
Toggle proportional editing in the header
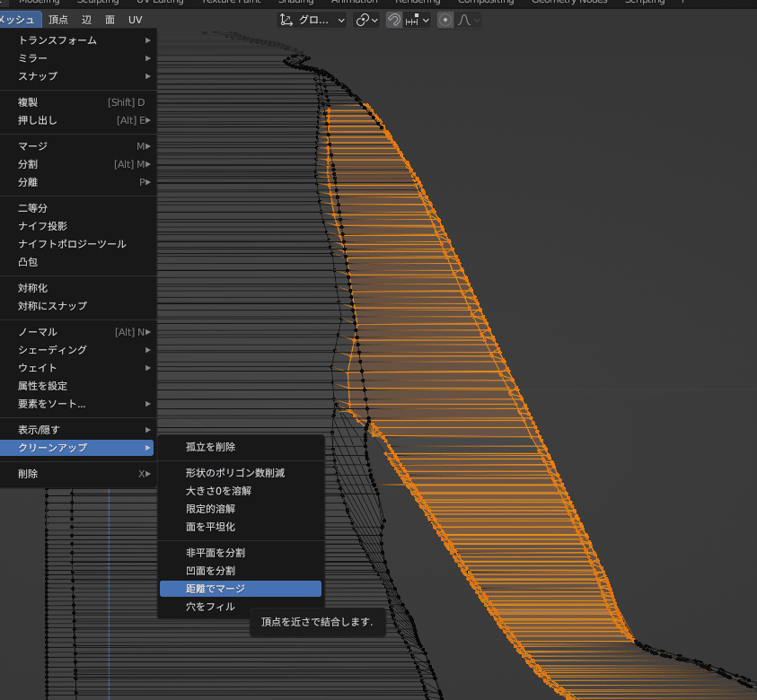tap(445, 21)
